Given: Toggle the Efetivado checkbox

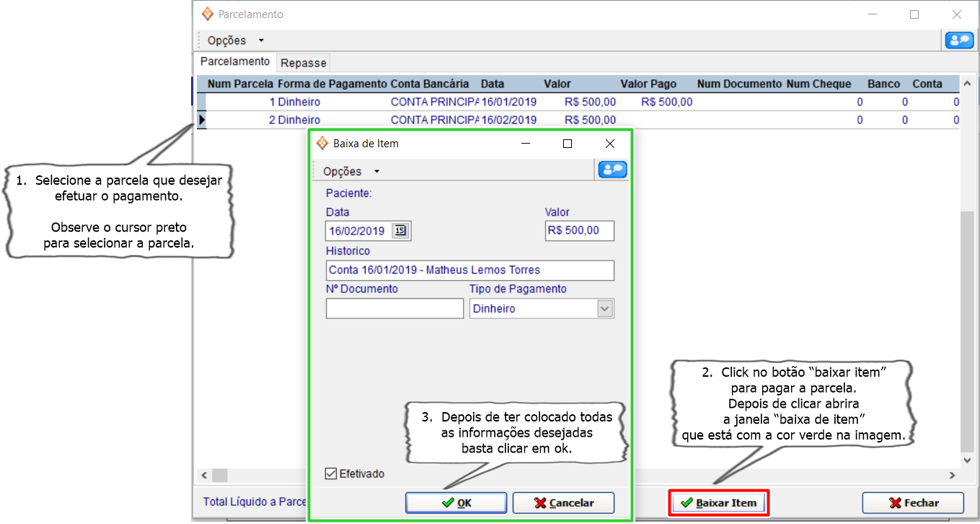Looking at the screenshot, I should pos(332,474).
